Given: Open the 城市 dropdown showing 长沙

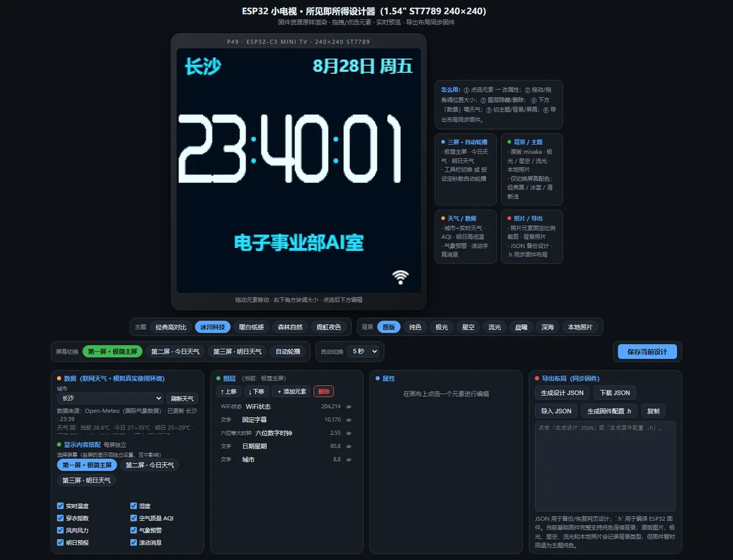Looking at the screenshot, I should 110,398.
